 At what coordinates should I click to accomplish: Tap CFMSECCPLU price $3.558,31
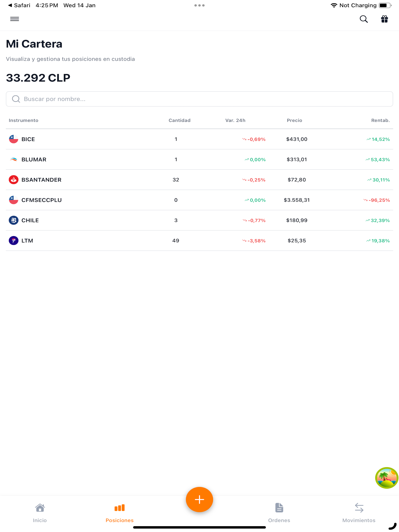tap(297, 200)
